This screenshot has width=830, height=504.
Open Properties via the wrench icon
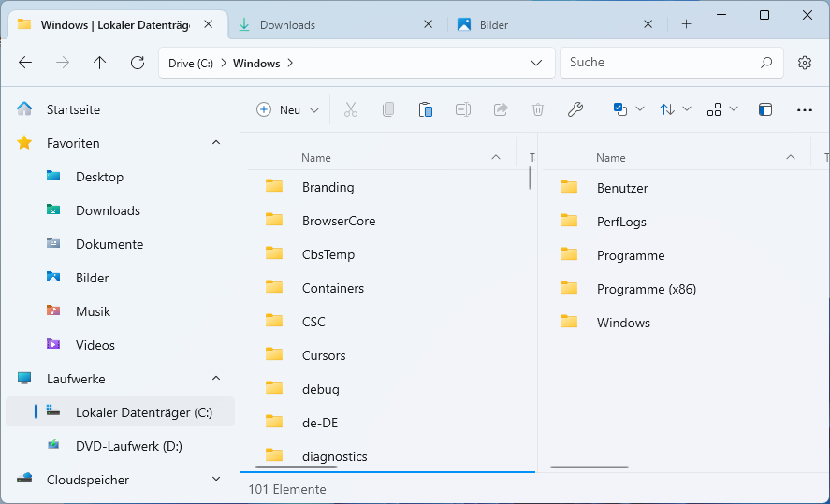click(575, 109)
